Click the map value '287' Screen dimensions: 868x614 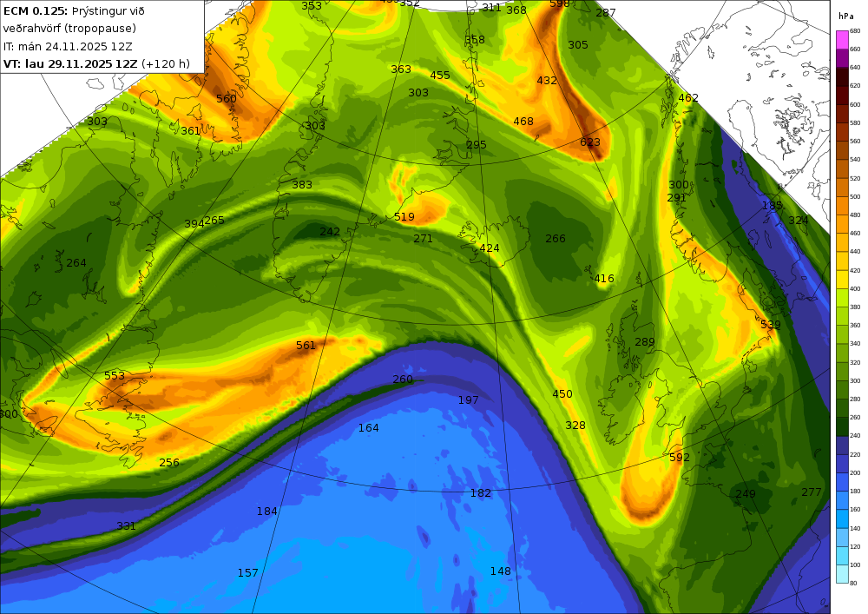pos(606,13)
